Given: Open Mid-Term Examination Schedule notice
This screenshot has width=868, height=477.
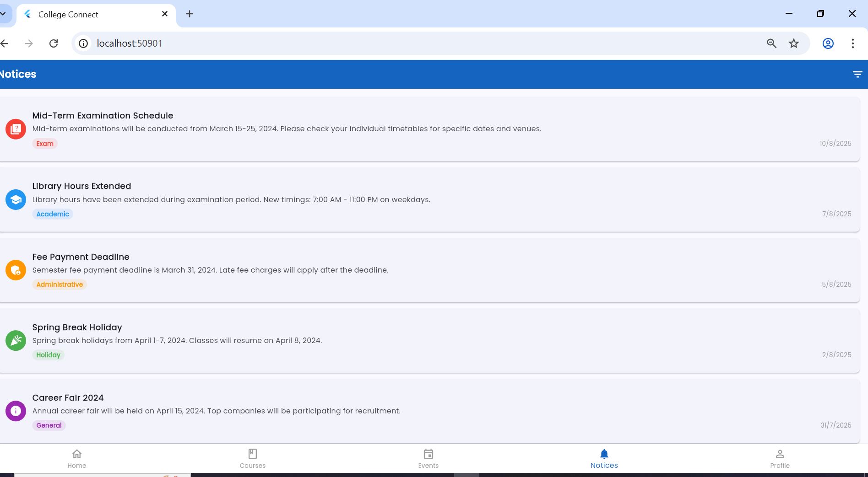Looking at the screenshot, I should 103,116.
